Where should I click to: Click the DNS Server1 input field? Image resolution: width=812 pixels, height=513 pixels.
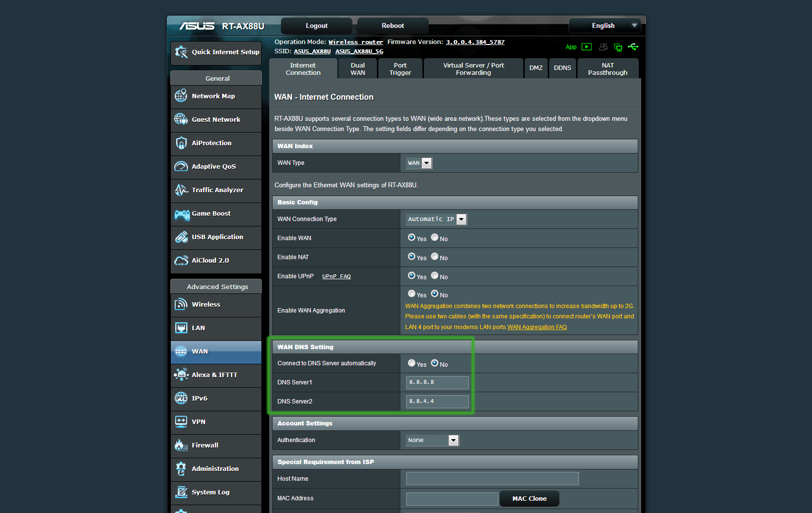[x=438, y=382]
